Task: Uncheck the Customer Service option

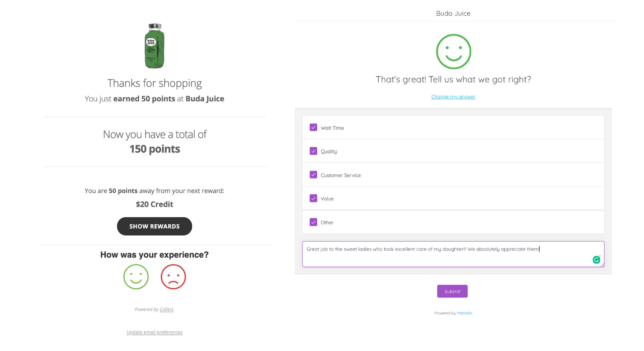Action: click(313, 175)
